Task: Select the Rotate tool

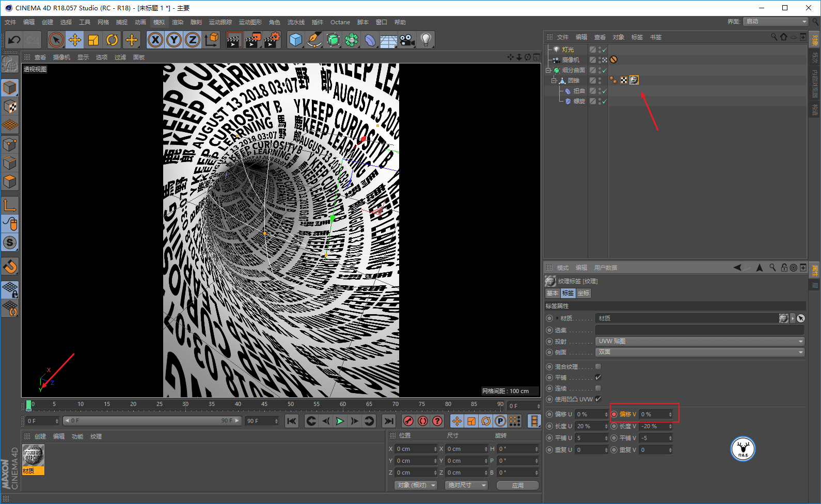Action: pos(112,40)
